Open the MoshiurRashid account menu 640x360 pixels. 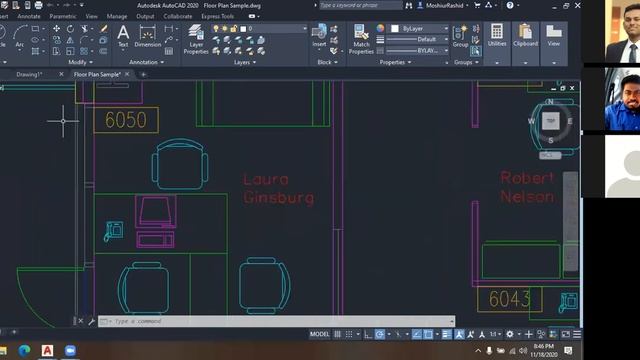(x=444, y=5)
